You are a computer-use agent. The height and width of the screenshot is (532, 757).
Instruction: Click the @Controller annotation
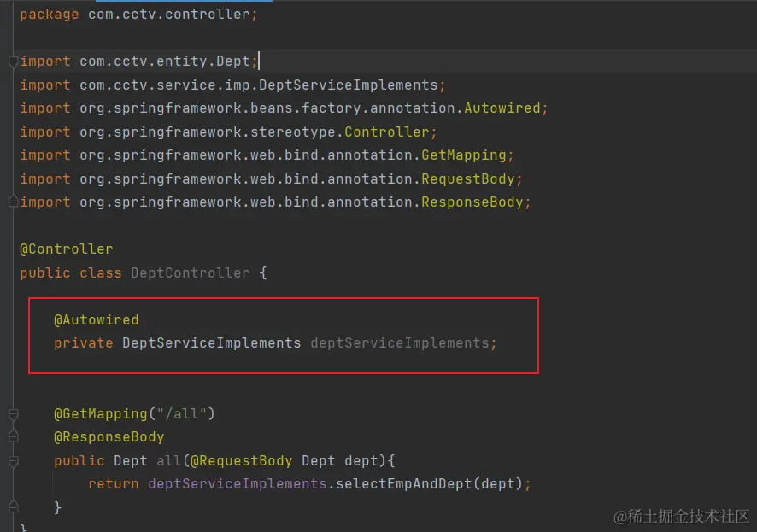coord(66,249)
